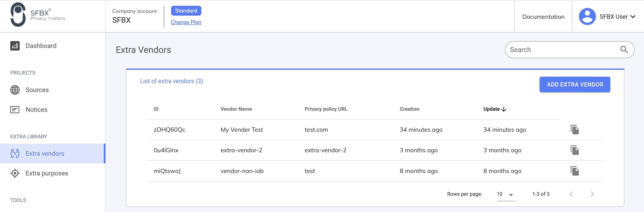644x212 pixels.
Task: Click into the Search vendors field
Action: point(562,50)
